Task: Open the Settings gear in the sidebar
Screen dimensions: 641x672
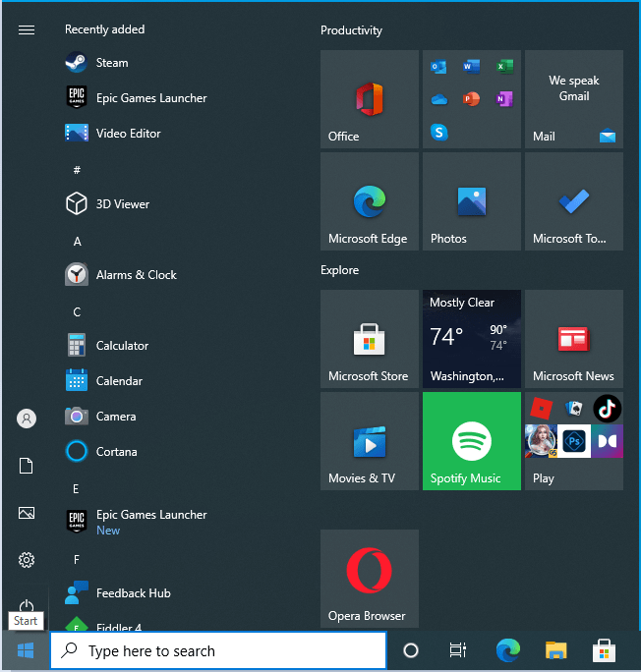Action: click(x=27, y=560)
